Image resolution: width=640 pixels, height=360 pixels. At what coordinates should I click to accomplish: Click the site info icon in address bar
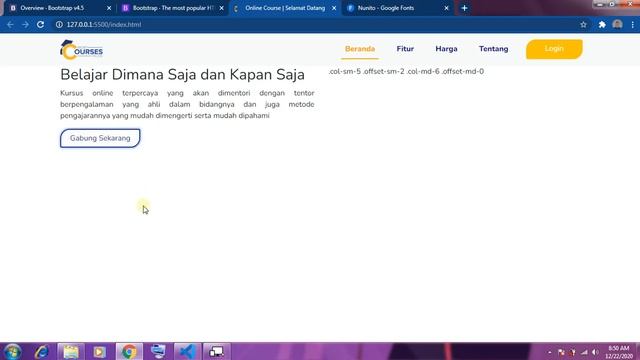pyautogui.click(x=59, y=24)
